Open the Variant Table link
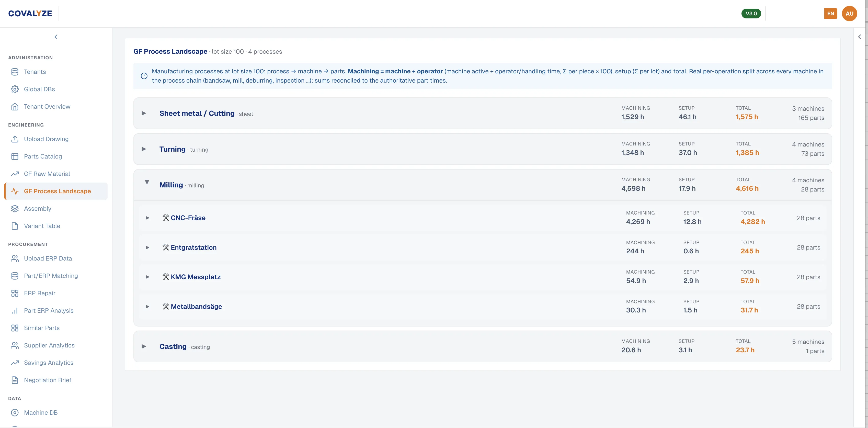Screen dimensions: 868x428 pyautogui.click(x=56, y=226)
